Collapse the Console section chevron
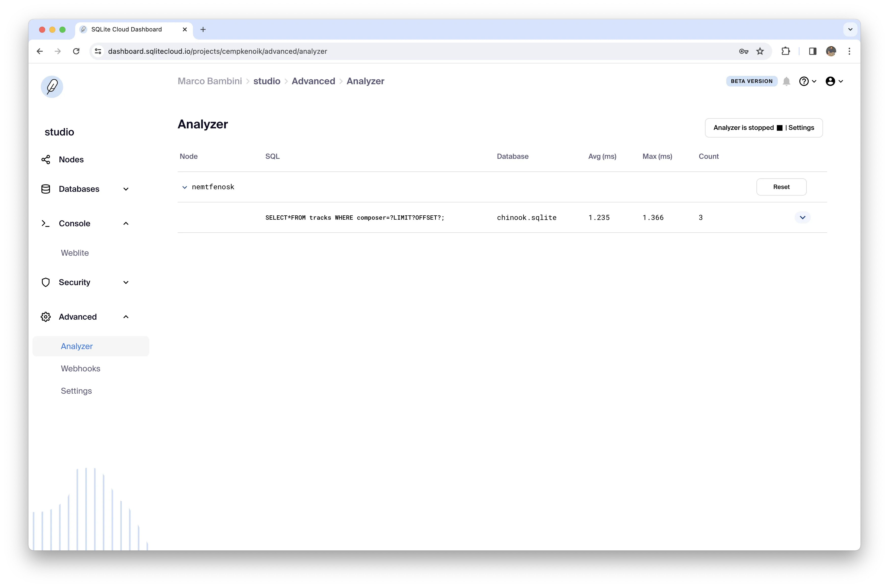This screenshot has width=889, height=588. 126,223
